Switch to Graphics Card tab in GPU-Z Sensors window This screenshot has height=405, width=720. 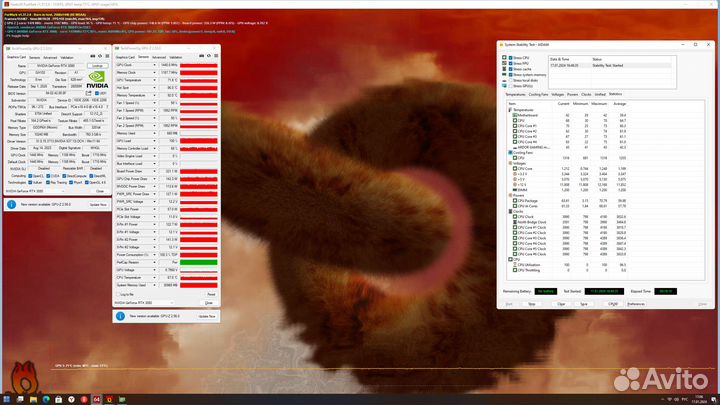click(x=125, y=57)
